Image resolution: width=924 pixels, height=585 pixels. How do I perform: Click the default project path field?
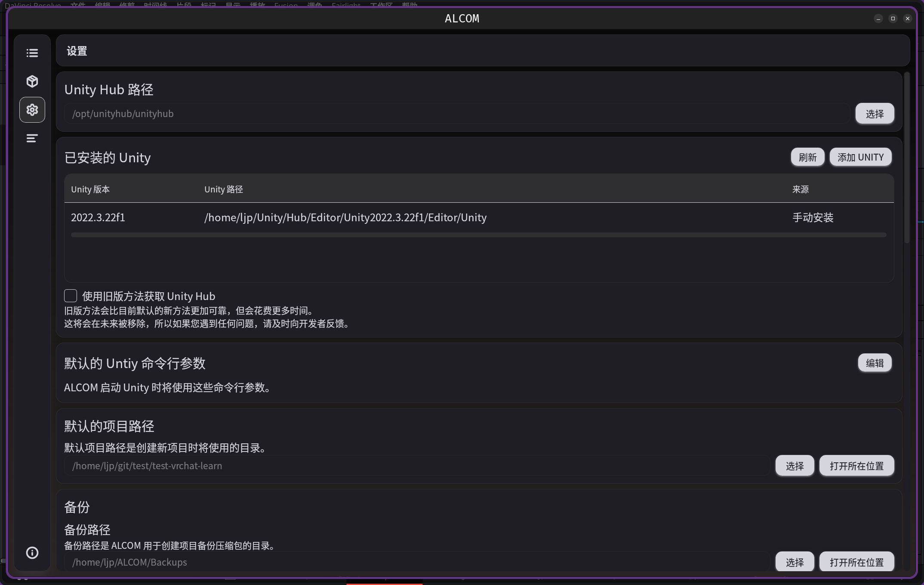click(x=416, y=466)
